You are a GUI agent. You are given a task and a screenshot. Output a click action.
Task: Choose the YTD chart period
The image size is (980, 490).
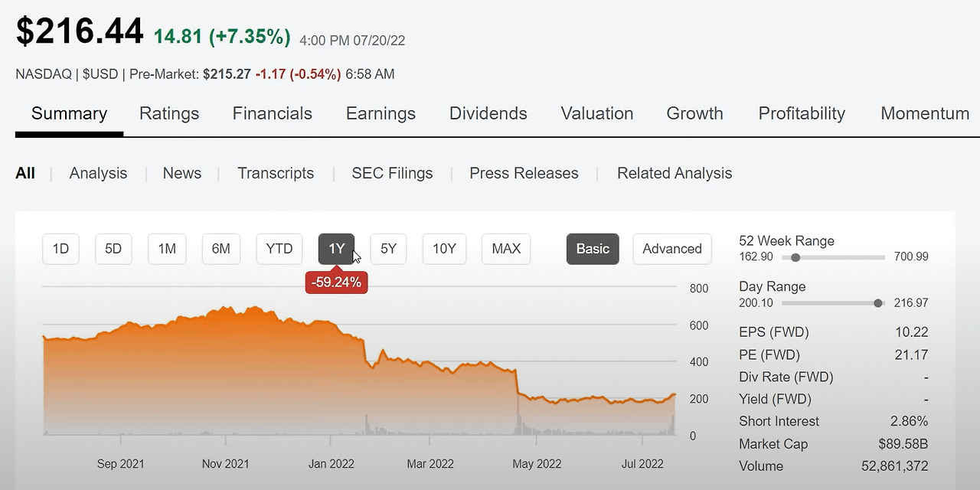(279, 249)
